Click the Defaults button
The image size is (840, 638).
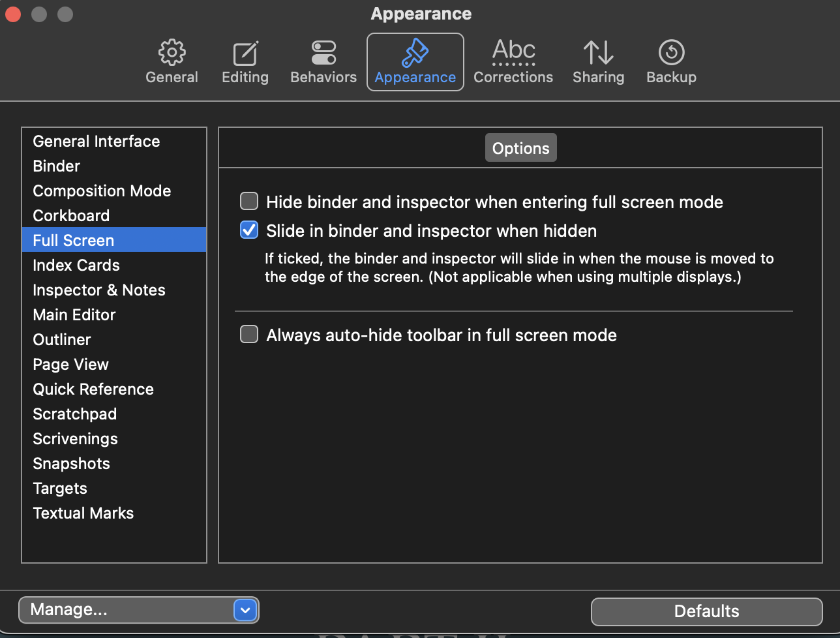click(706, 611)
